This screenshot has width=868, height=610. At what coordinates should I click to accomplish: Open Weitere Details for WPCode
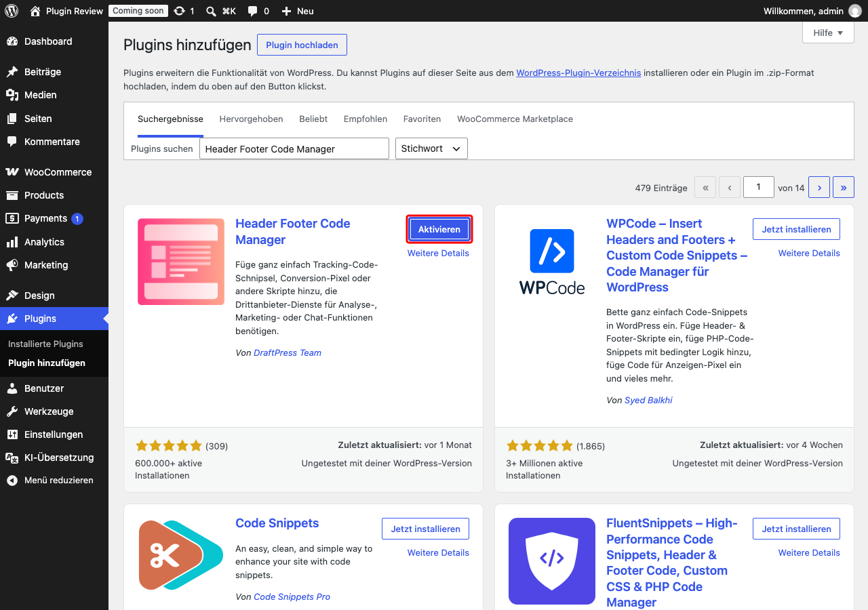pyautogui.click(x=809, y=253)
